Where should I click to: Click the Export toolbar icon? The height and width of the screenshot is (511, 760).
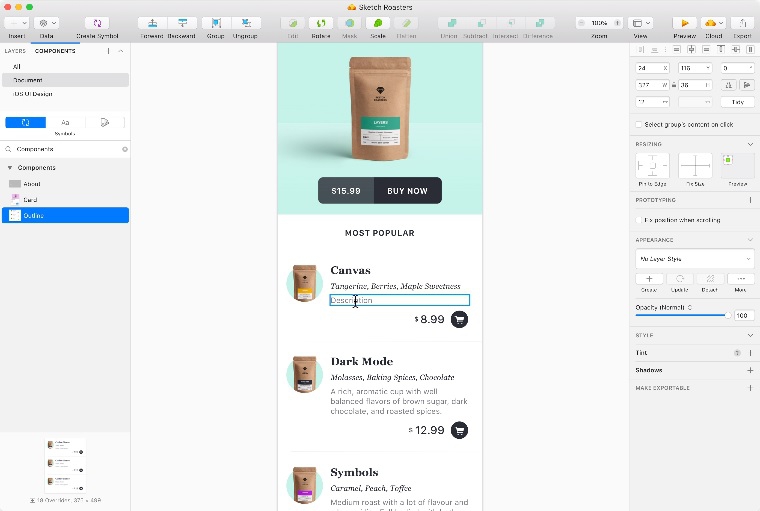tap(742, 23)
